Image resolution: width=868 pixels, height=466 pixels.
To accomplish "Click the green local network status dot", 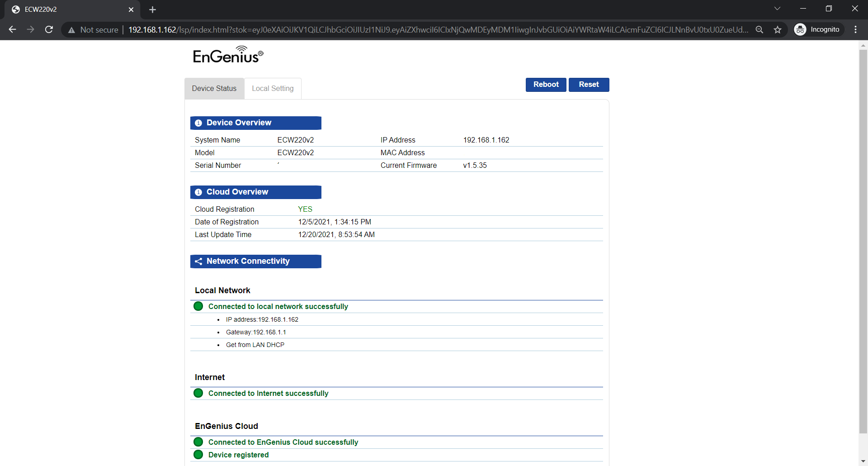I will (x=198, y=306).
